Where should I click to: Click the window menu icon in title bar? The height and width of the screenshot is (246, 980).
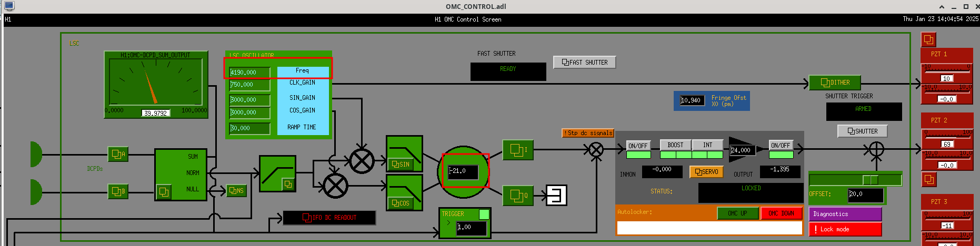[x=9, y=6]
